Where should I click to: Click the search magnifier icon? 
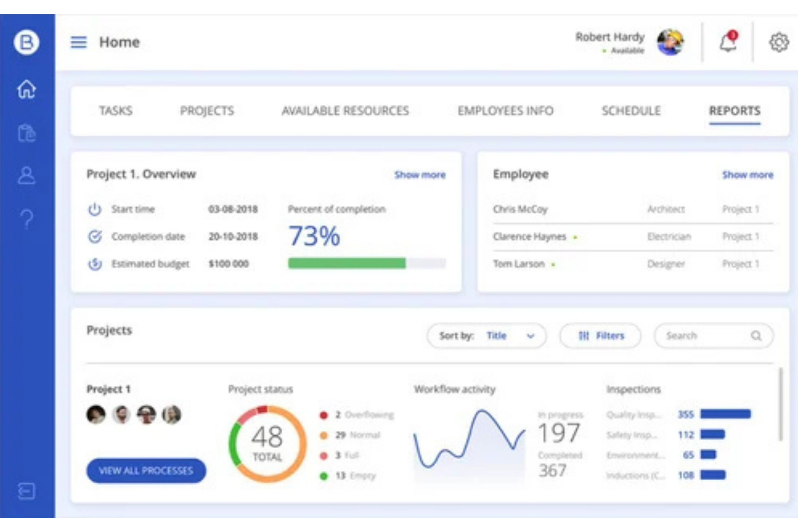(x=756, y=336)
